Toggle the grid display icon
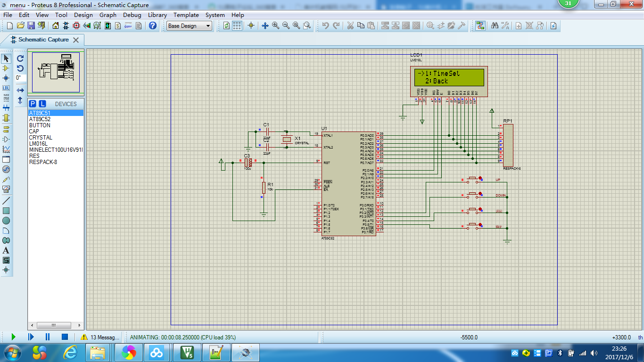Image resolution: width=644 pixels, height=362 pixels. [x=237, y=26]
